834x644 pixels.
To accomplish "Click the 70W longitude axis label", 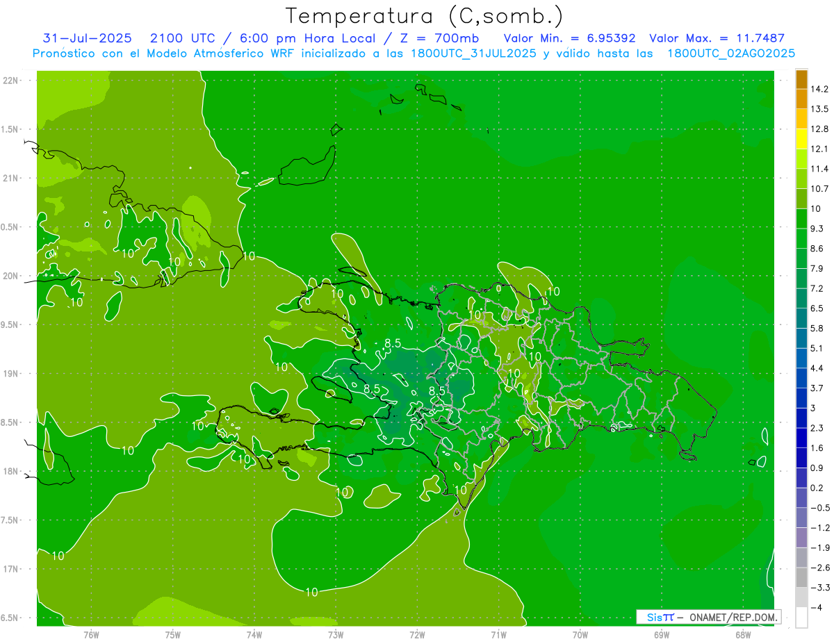I will coord(580,635).
